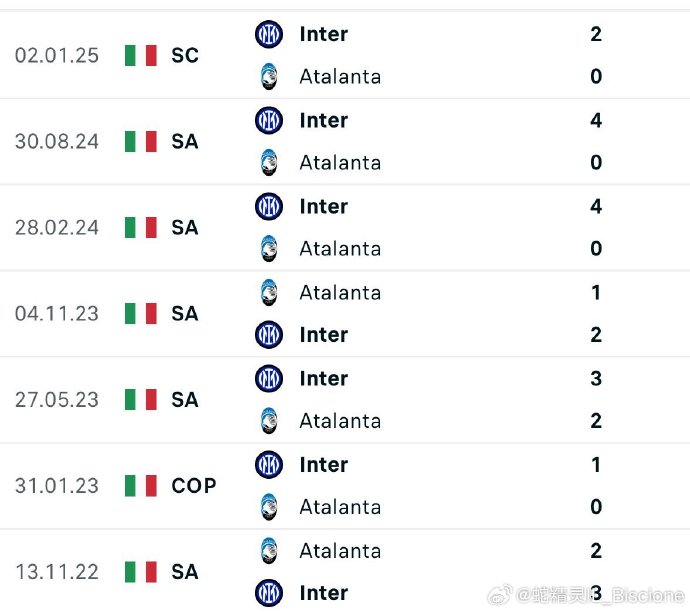The image size is (690, 612).
Task: Click Atalanta crest in 13.11.22 match
Action: (268, 551)
